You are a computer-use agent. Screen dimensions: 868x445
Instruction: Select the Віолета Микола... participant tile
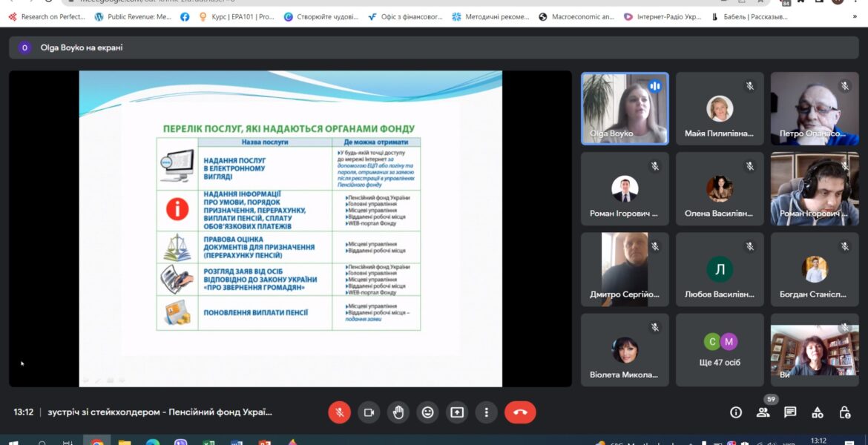coord(625,350)
